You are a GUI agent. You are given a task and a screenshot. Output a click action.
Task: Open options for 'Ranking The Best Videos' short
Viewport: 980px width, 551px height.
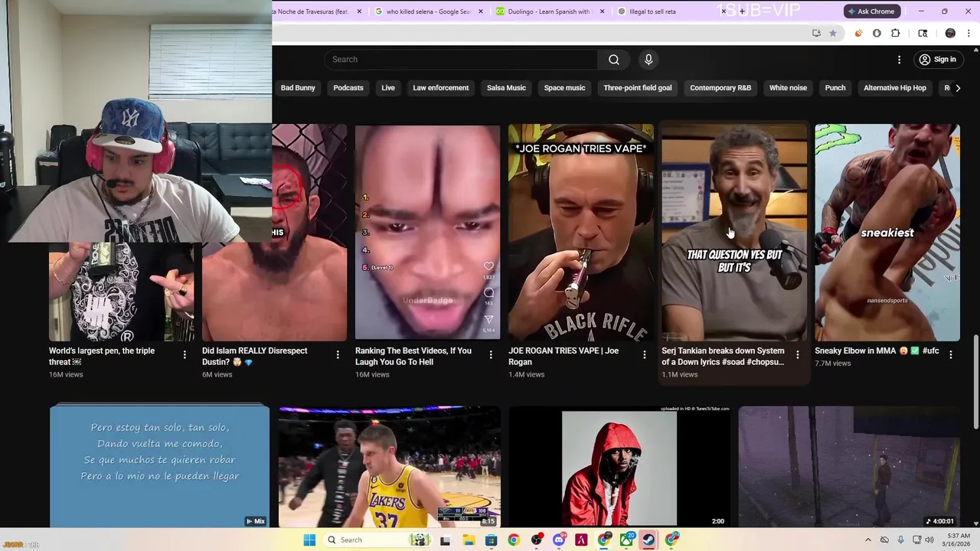[491, 354]
